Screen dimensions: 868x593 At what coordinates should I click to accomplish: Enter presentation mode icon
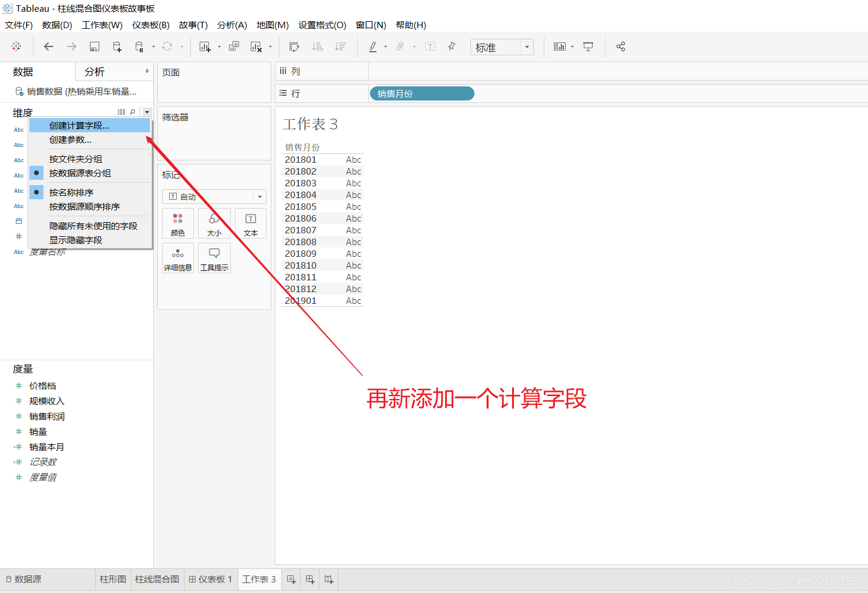click(x=588, y=46)
